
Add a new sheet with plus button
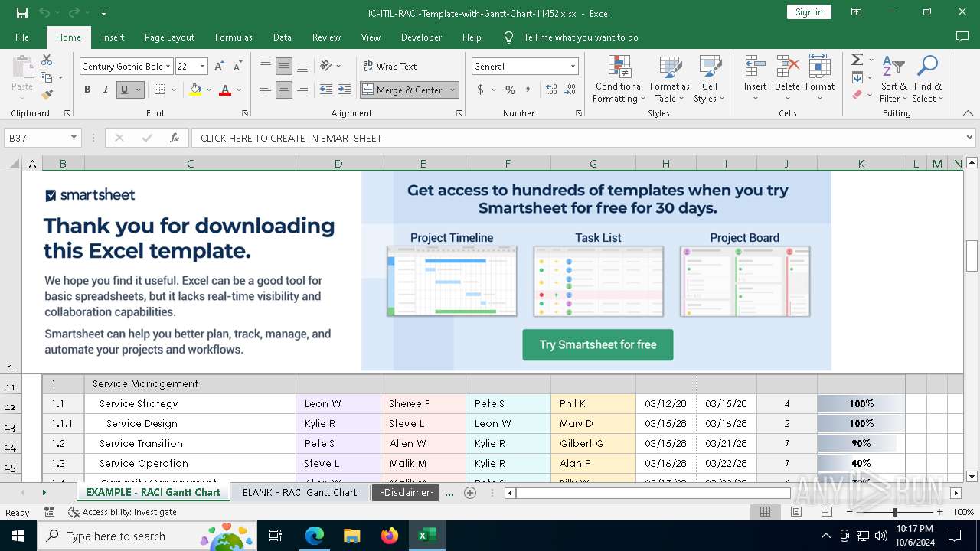(470, 493)
